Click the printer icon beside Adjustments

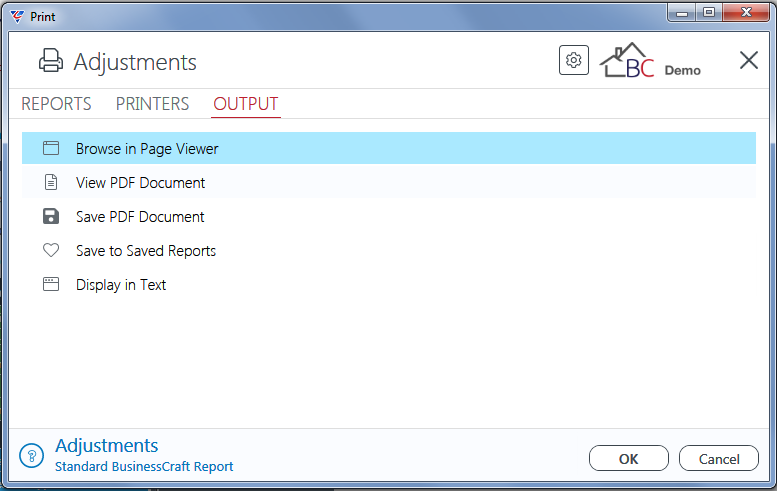coord(51,60)
